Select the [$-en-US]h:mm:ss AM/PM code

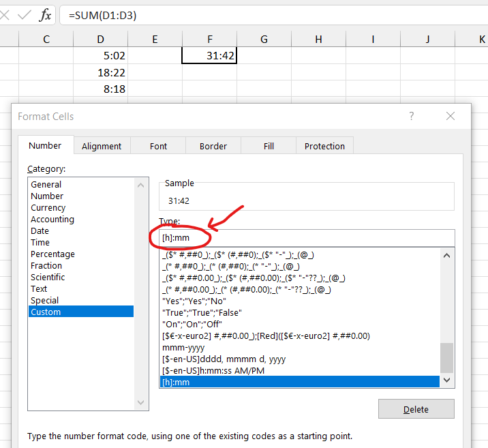click(x=300, y=370)
